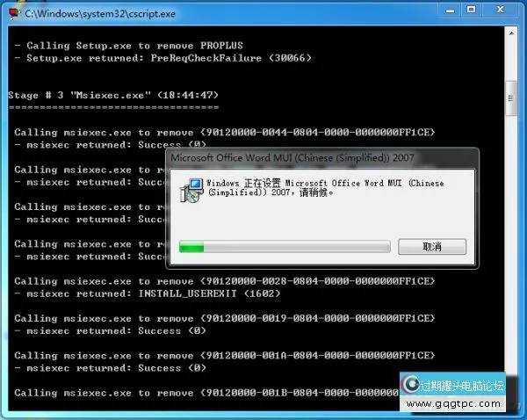Viewport: 527px width, 420px height.
Task: Click the "Success (0)" line under GUID 0019
Action: (111, 331)
